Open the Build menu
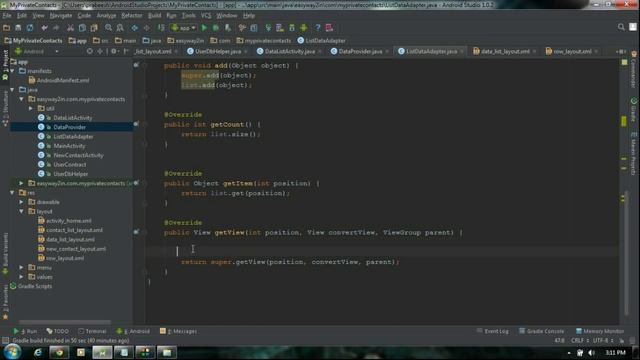 [x=154, y=16]
